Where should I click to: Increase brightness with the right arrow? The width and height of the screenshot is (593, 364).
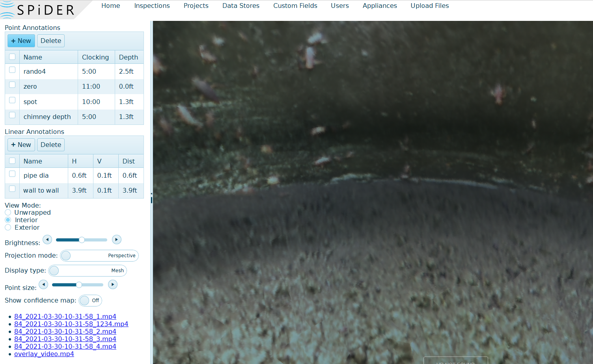tap(116, 240)
